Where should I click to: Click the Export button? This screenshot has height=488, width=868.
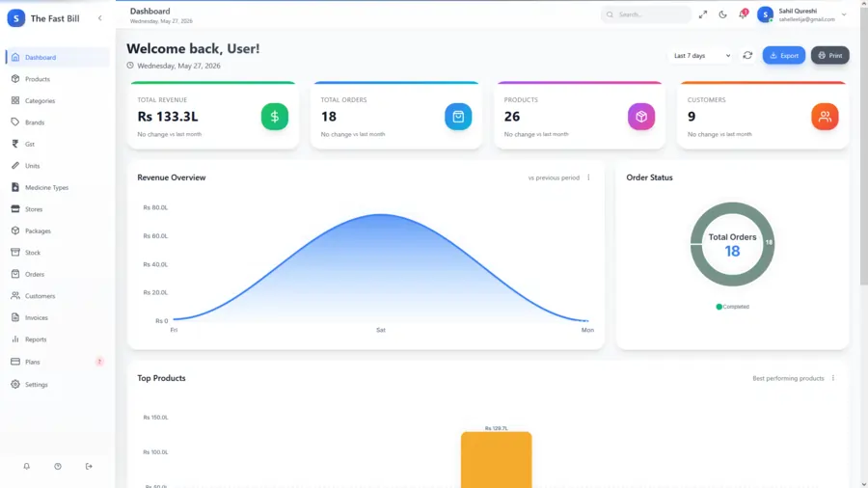point(784,55)
